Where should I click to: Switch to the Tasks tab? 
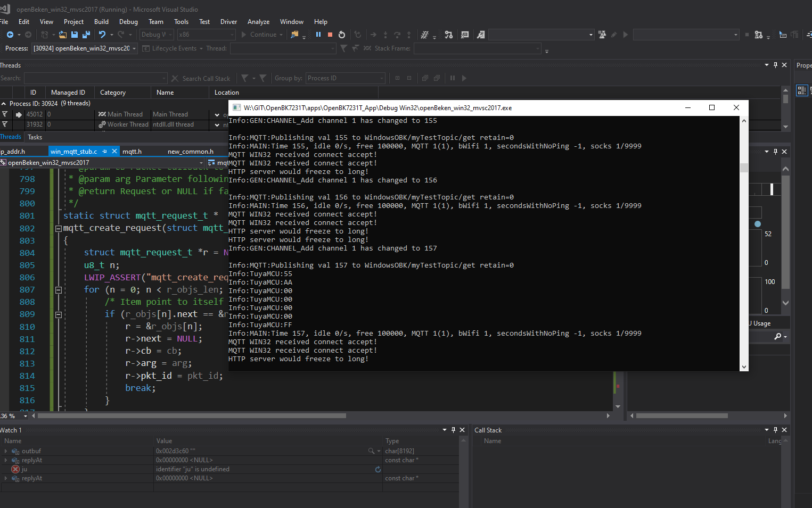tap(35, 137)
